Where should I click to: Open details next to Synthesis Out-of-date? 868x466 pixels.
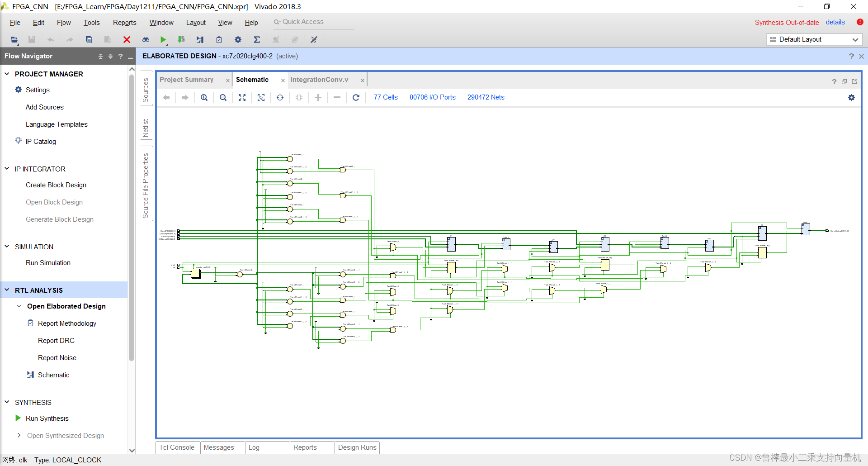(835, 22)
